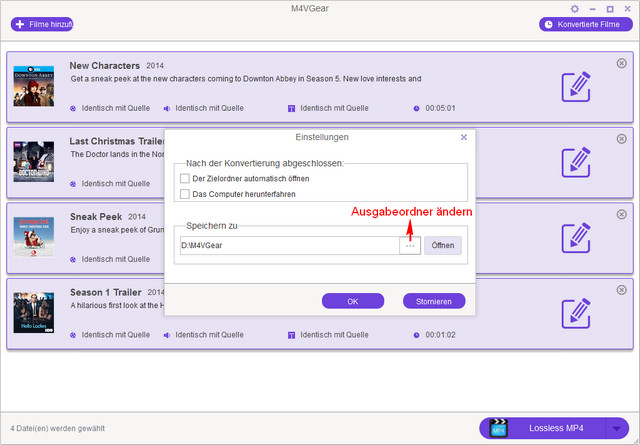Open the settings gear in the title bar
This screenshot has height=445, width=640.
[575, 9]
